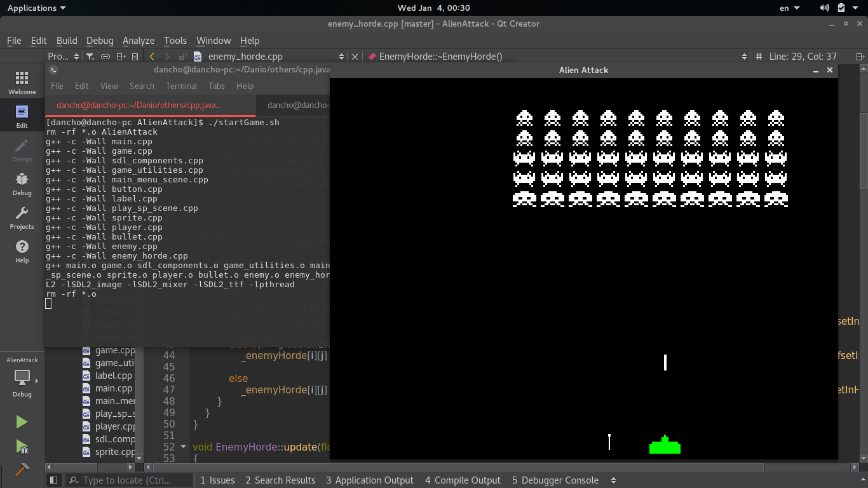Open the Qt Creator Debug menu

pos(100,40)
